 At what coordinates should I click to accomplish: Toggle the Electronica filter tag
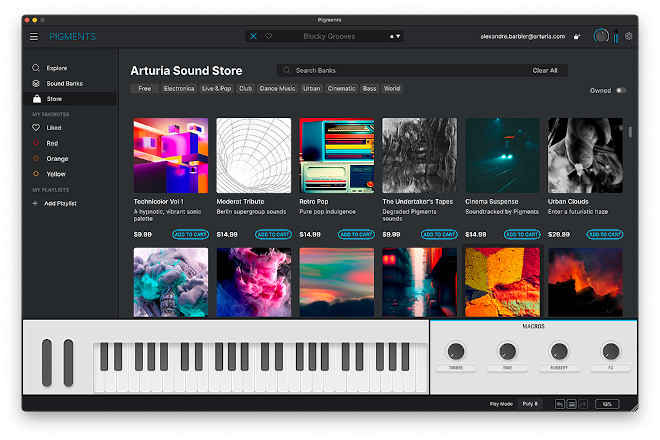(179, 88)
